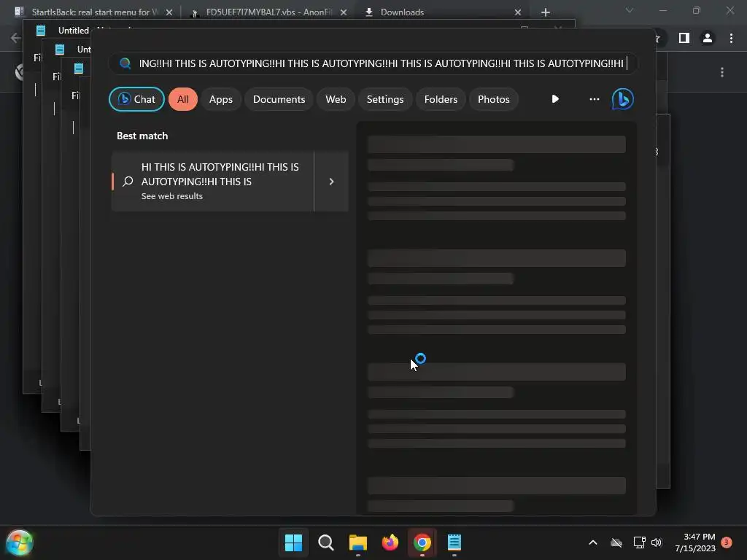Open the Windows 11 Start button

tap(293, 542)
